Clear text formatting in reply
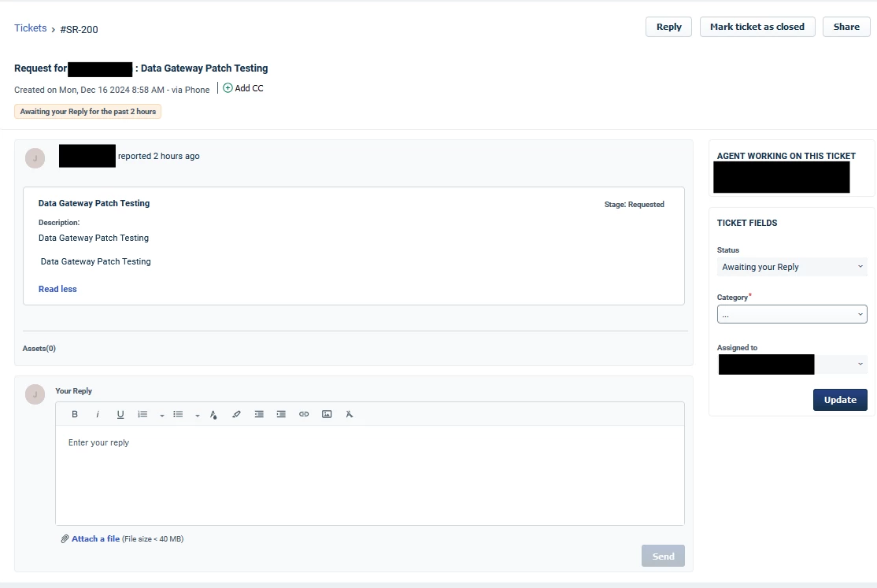 [349, 414]
